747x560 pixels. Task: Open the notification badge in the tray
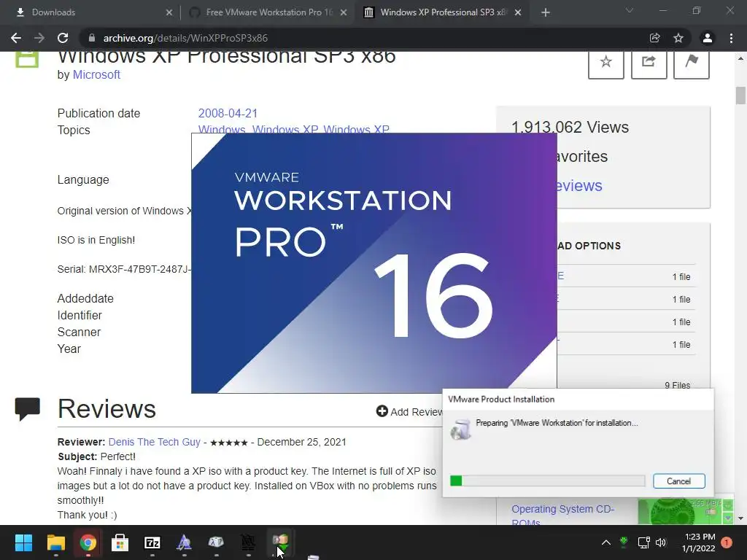(727, 542)
